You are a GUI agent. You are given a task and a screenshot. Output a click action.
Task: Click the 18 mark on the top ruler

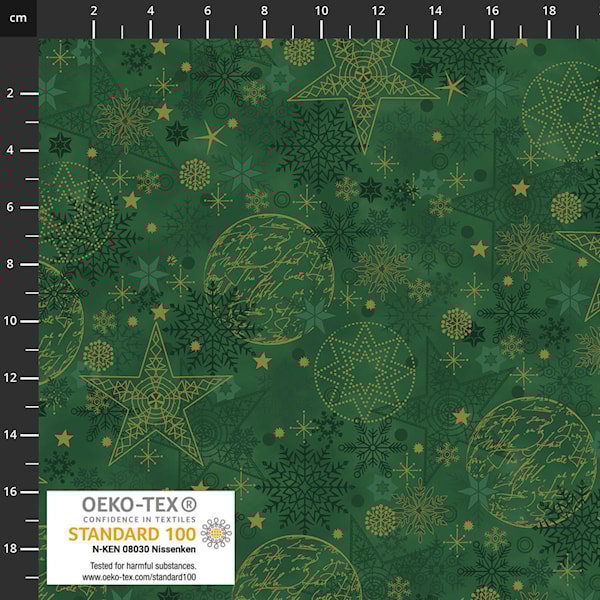point(548,10)
